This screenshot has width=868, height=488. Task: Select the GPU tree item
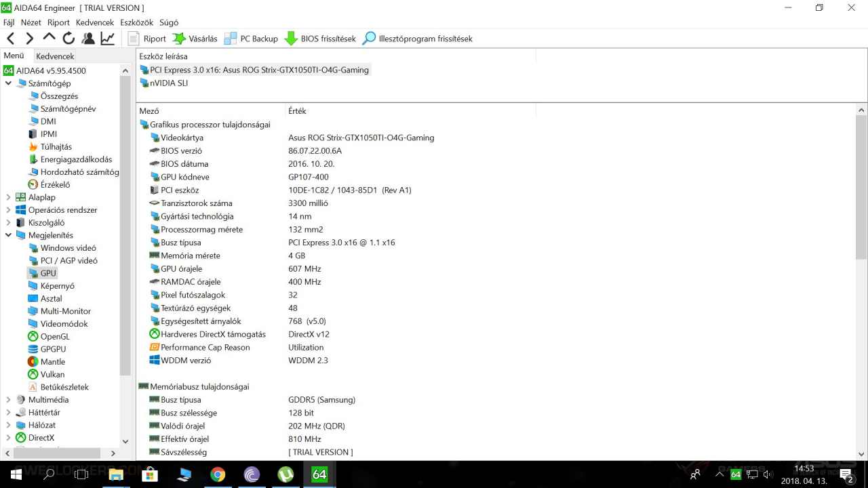(42, 273)
